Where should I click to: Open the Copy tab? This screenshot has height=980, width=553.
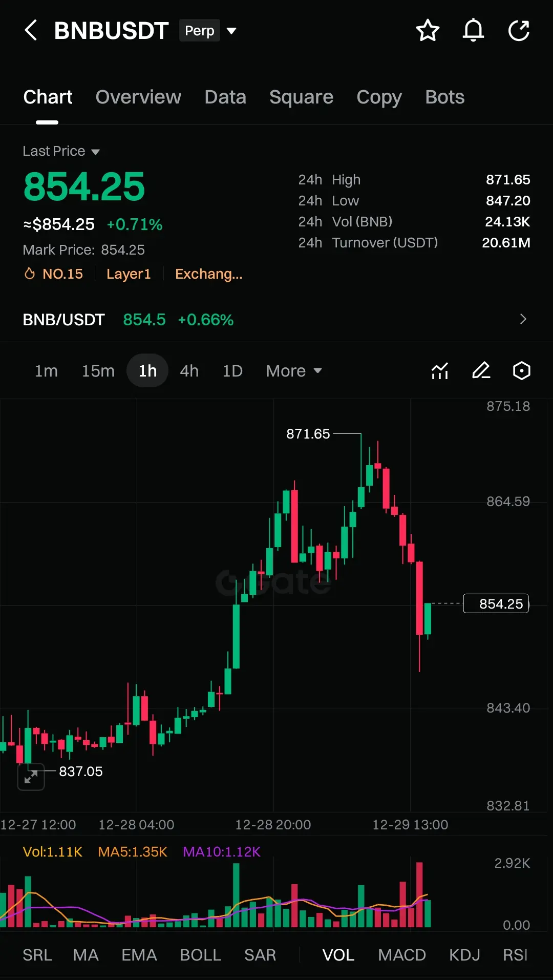(379, 97)
